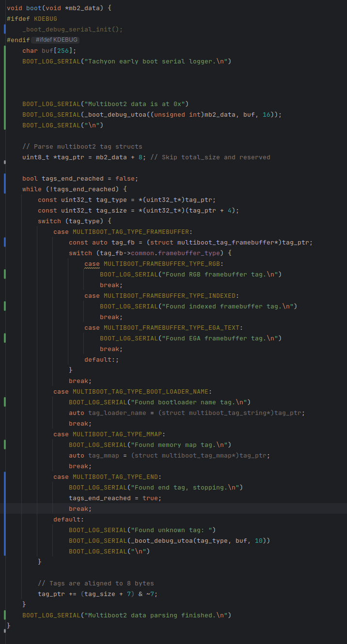Click the "char buf[256];" declaration
The image size is (347, 644).
tap(49, 50)
